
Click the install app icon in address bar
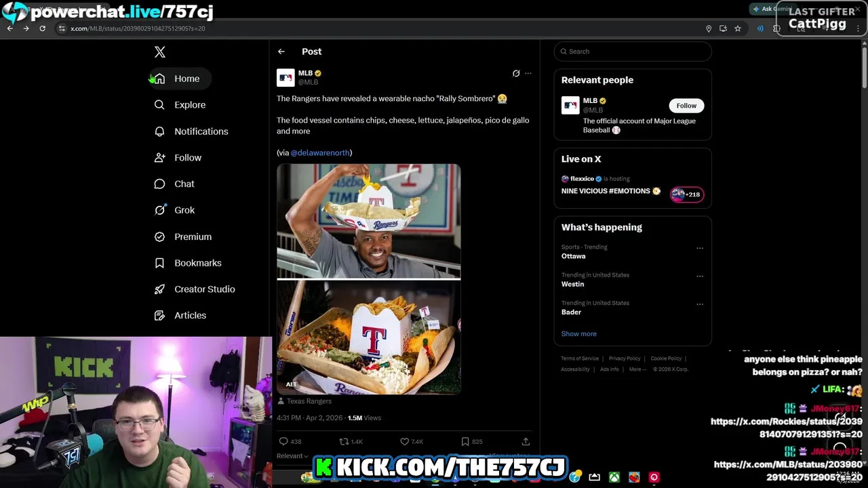[723, 28]
